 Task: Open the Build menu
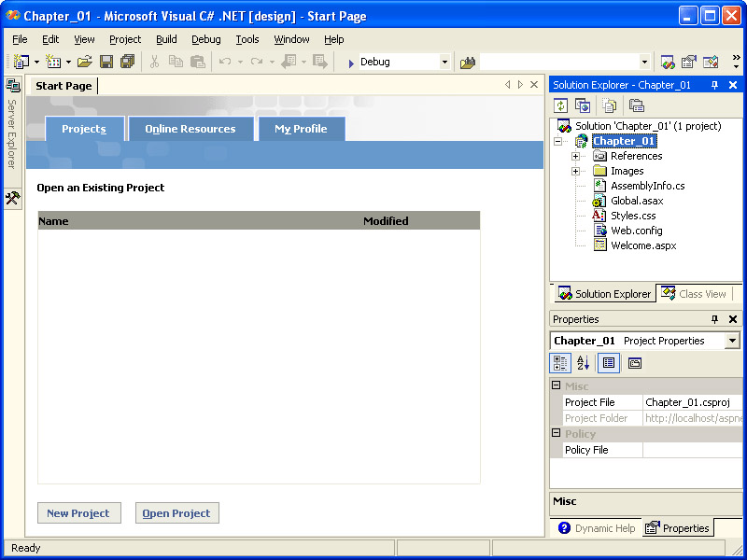point(166,39)
